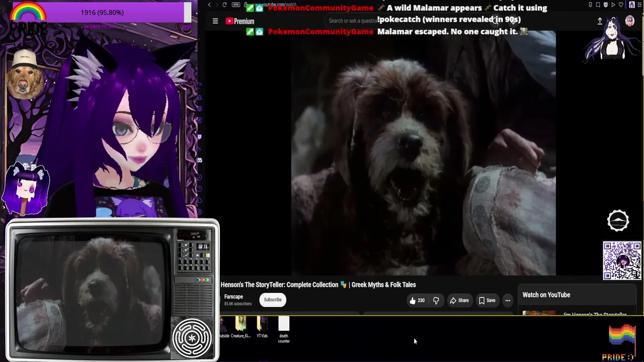Share the StoryTeller video
644x362 pixels.
(x=459, y=301)
